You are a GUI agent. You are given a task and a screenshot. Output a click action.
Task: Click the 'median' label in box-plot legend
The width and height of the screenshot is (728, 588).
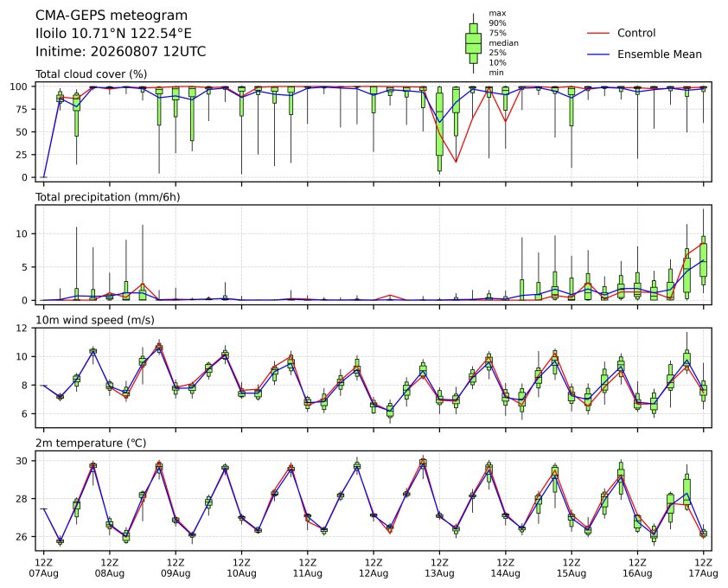(504, 43)
